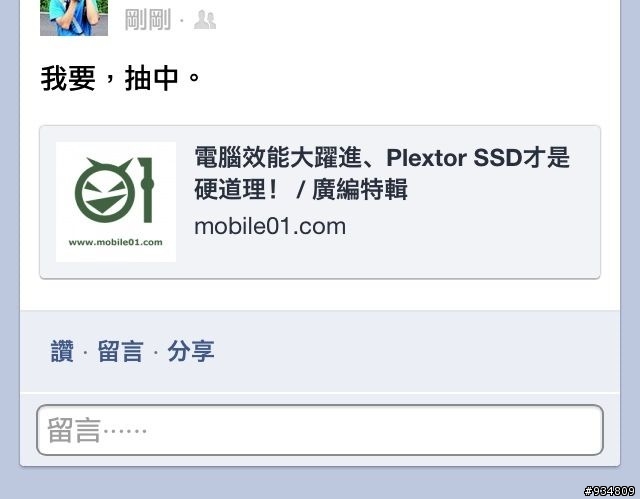Viewport: 640px width, 499px height.
Task: Click the action bar beside 分享
Action: click(408, 351)
